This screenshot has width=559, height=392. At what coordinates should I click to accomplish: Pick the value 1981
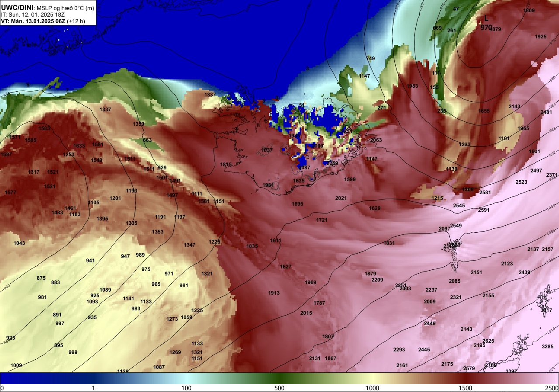pos(268,185)
